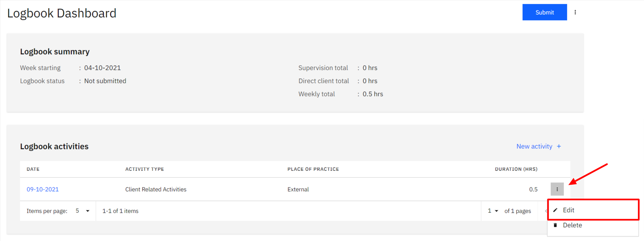The height and width of the screenshot is (241, 644).
Task: Submit the logbook
Action: pyautogui.click(x=544, y=12)
